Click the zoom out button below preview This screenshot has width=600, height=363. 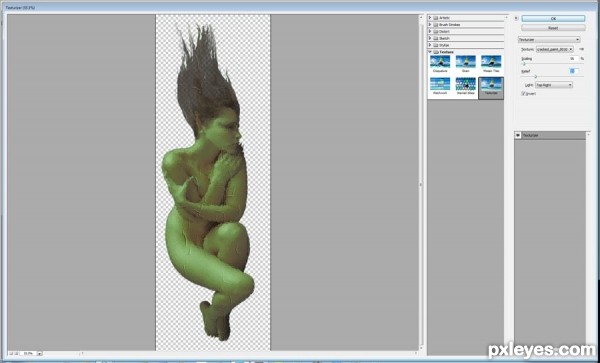[11, 353]
